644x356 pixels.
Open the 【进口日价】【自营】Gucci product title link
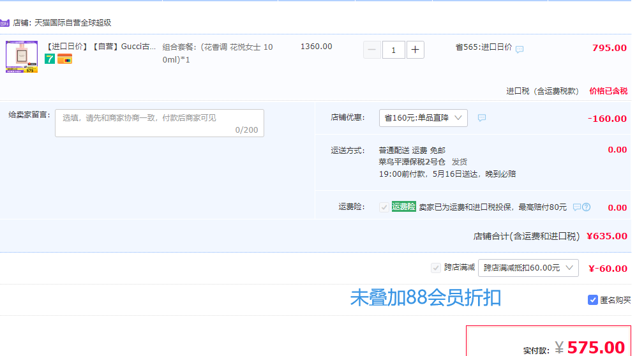click(100, 47)
